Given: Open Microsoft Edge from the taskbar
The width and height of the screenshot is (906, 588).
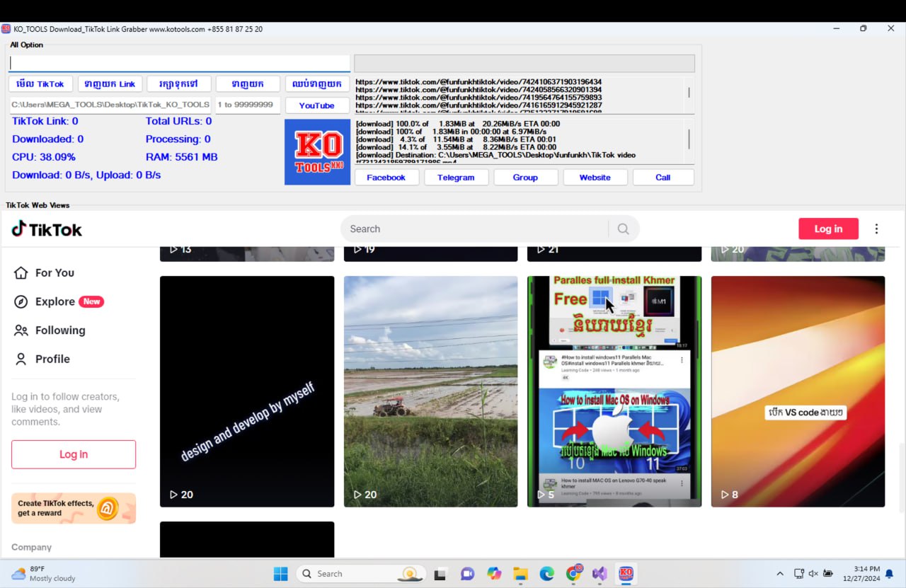Looking at the screenshot, I should coord(546,574).
